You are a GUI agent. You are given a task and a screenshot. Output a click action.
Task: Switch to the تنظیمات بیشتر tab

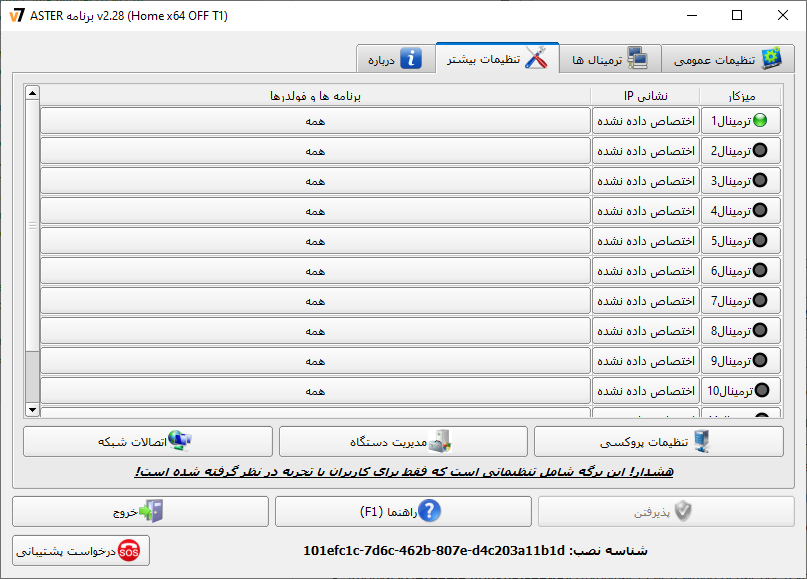(x=497, y=58)
